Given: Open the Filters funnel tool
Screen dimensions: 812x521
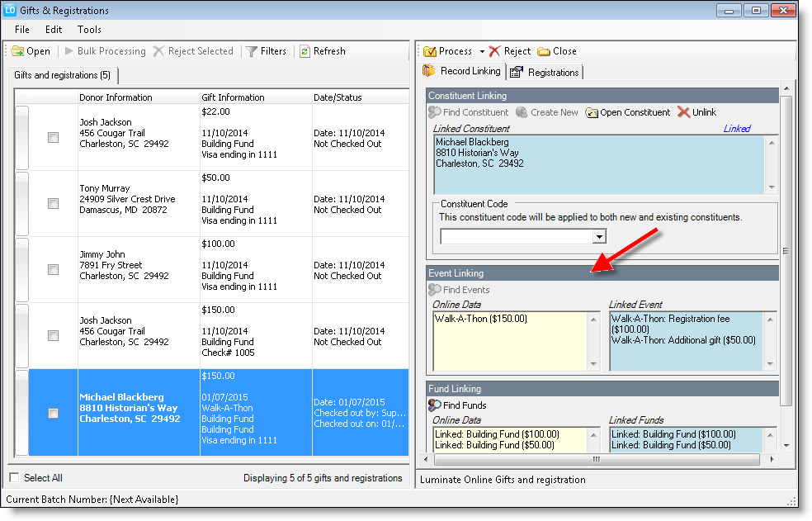Looking at the screenshot, I should click(x=252, y=51).
